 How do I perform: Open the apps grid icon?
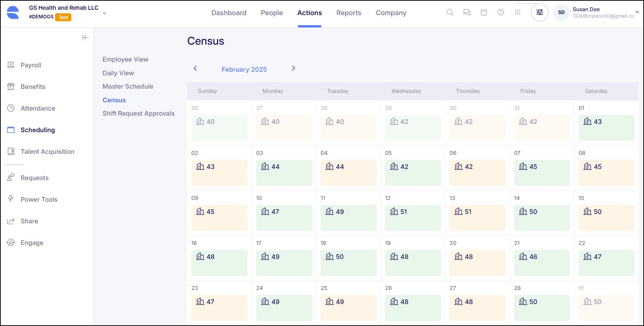tap(517, 12)
